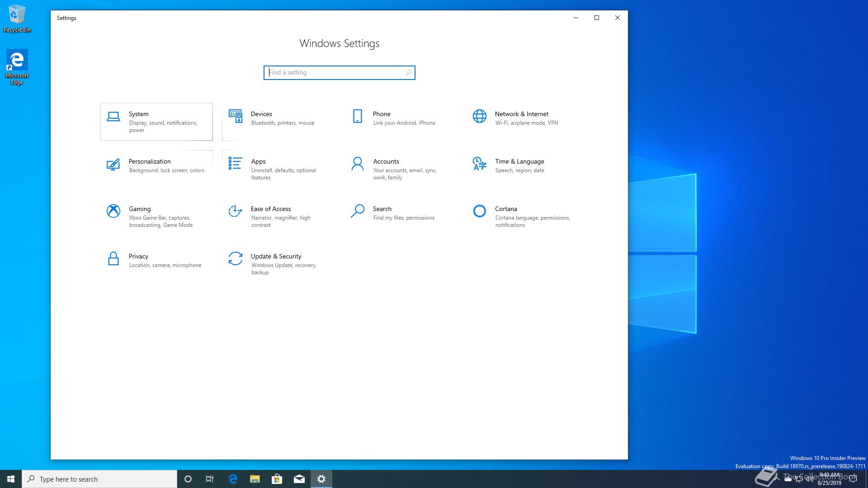868x488 pixels.
Task: Click "Your accounts, email, sync, work, family" text
Action: [405, 174]
